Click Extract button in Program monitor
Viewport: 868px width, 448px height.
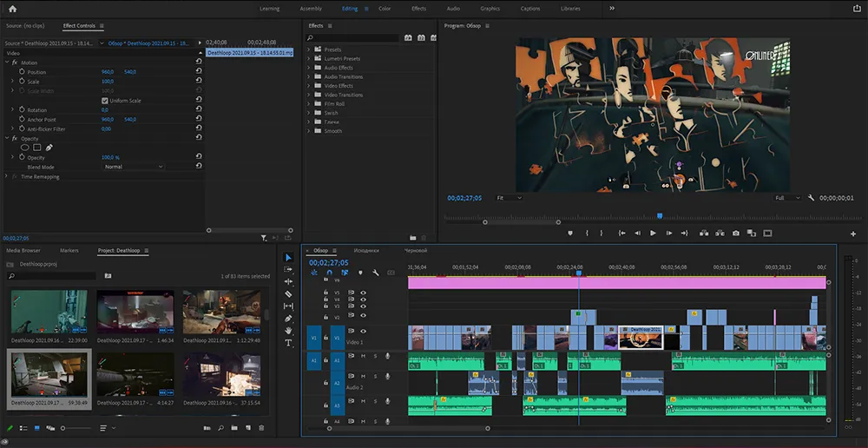719,234
